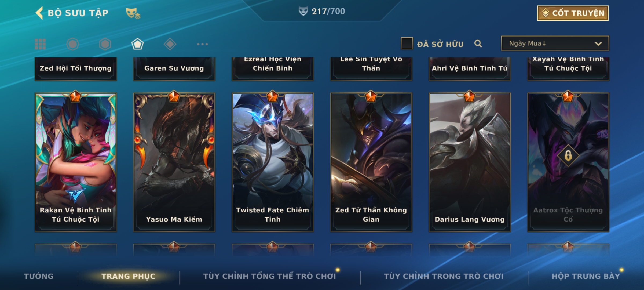Select the first hexagon rarity filter

72,44
